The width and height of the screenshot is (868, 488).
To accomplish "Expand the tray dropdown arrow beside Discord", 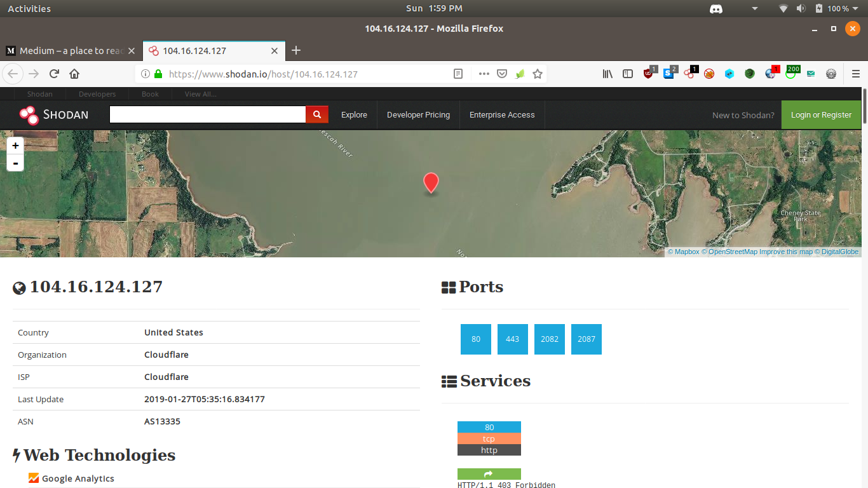I will (755, 9).
